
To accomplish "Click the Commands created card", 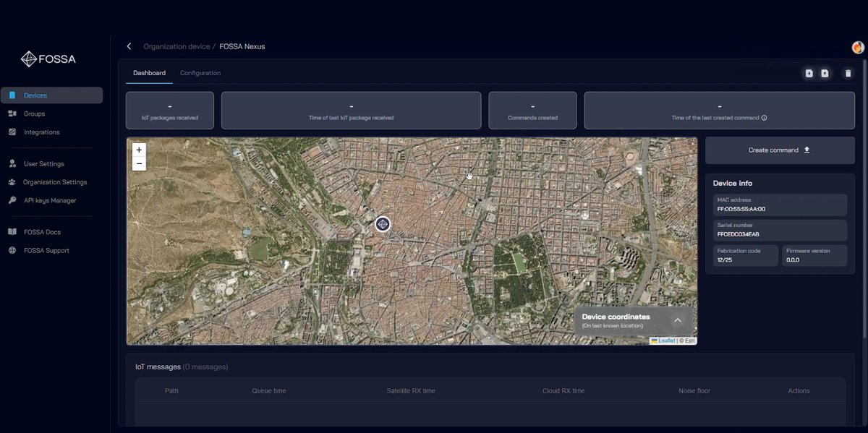I will tap(532, 111).
